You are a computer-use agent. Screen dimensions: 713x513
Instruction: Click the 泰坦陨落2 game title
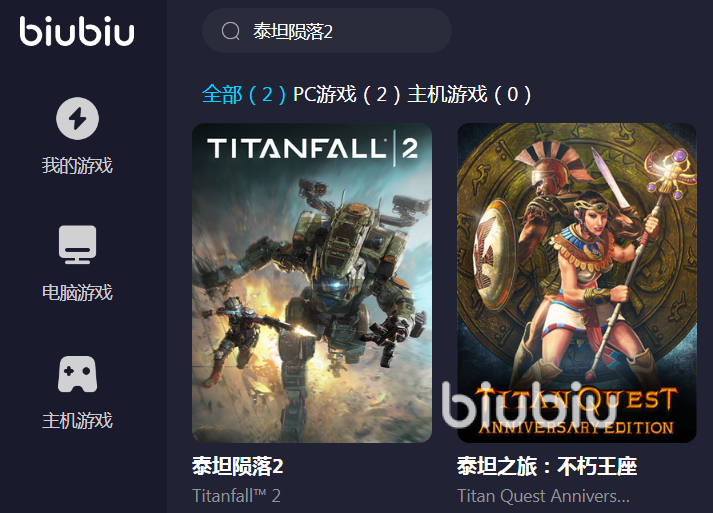click(x=238, y=466)
